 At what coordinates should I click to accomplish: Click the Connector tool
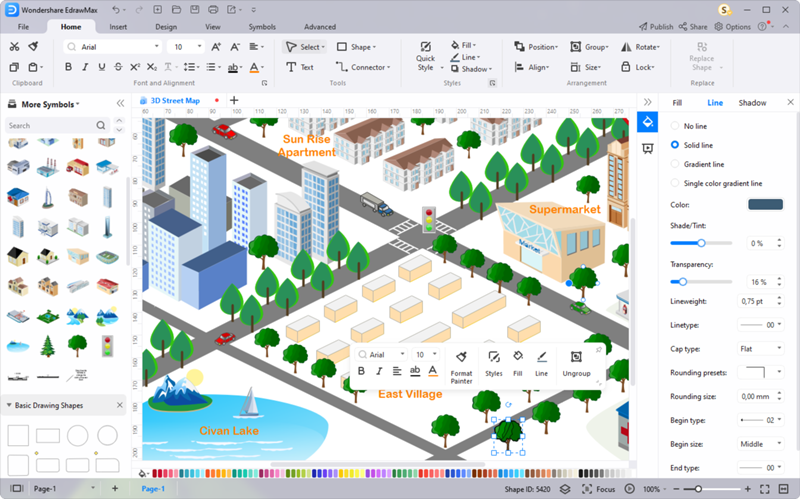tap(361, 67)
